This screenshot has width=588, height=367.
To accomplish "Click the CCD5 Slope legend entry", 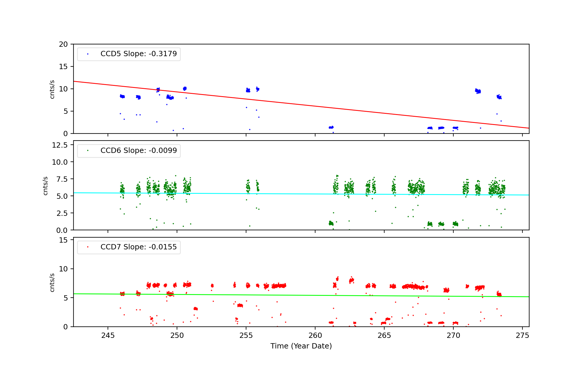I will point(138,54).
